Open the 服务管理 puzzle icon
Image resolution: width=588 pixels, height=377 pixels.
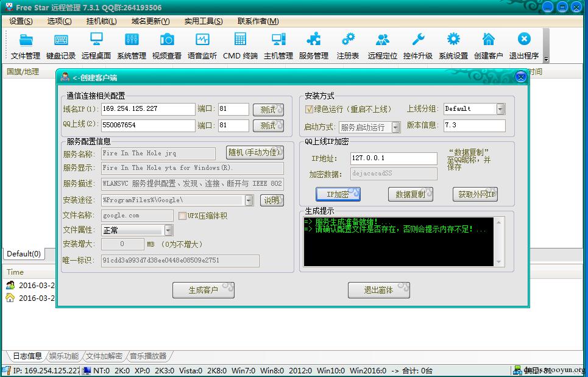[x=314, y=46]
